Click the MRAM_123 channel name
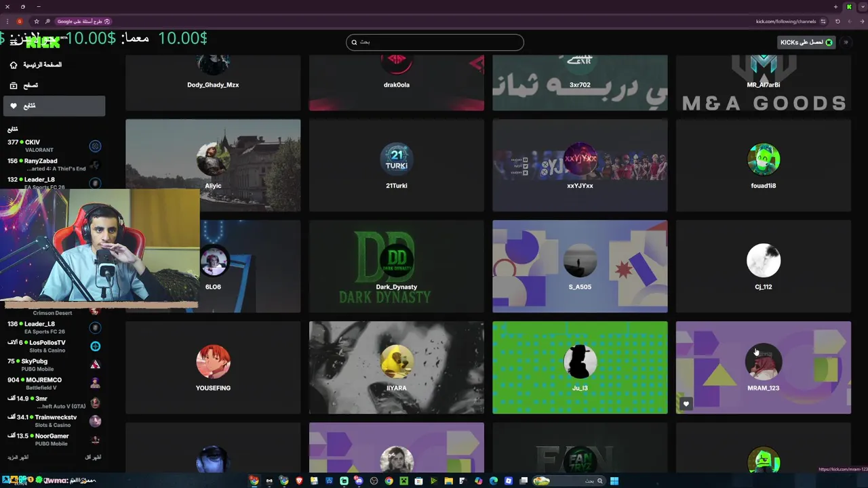This screenshot has height=488, width=868. pyautogui.click(x=764, y=388)
